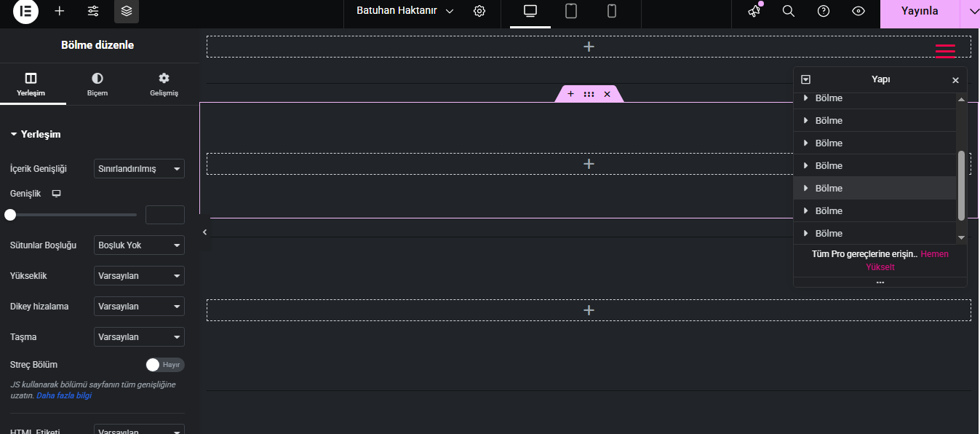Open the İçerik Genişliği dropdown
This screenshot has height=434, width=980.
[139, 169]
